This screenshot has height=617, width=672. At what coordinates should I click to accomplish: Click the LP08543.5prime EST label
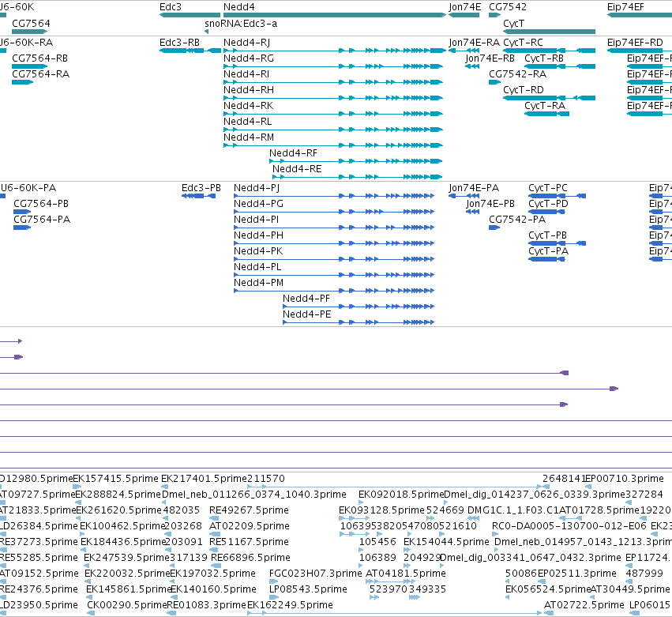[x=308, y=589]
